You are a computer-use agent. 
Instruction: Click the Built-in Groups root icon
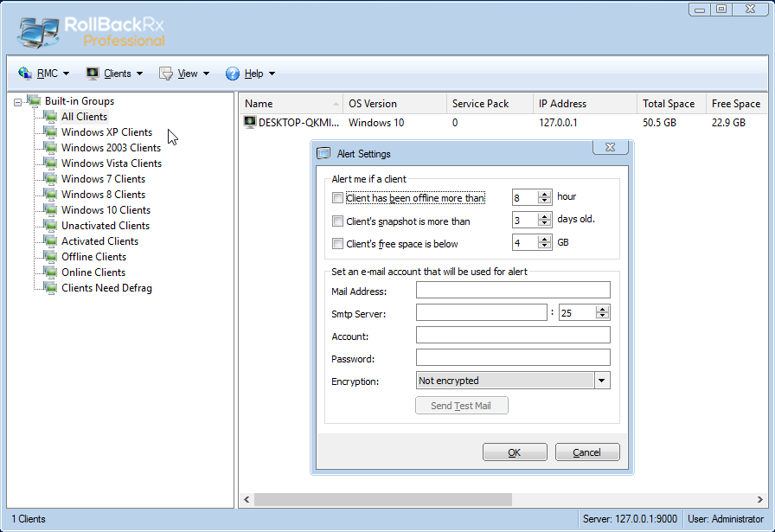coord(35,101)
